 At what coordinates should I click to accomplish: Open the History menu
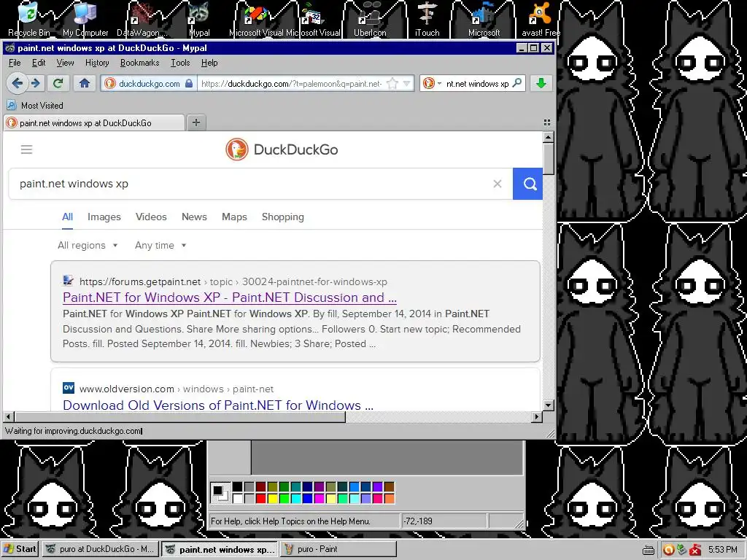point(97,63)
